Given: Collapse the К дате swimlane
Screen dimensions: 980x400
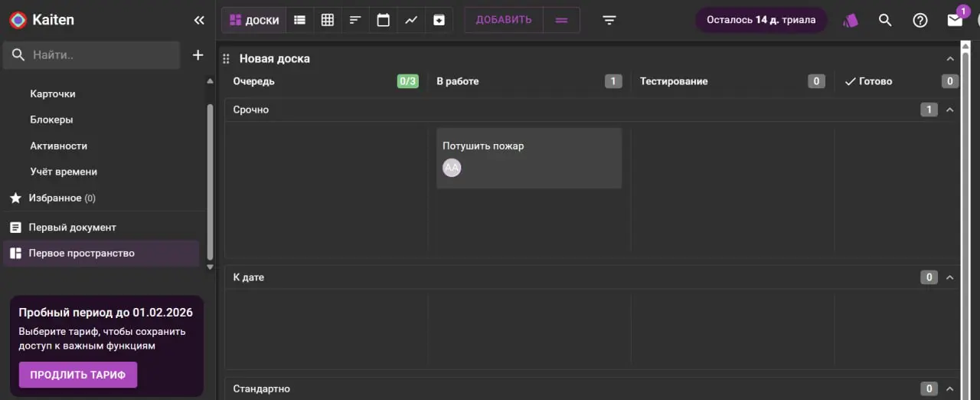Looking at the screenshot, I should pos(950,277).
